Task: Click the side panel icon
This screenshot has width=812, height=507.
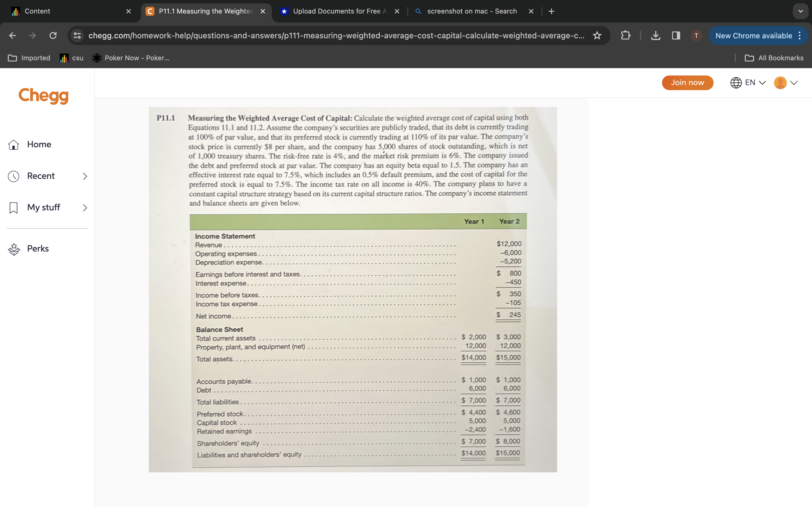Action: tap(676, 35)
